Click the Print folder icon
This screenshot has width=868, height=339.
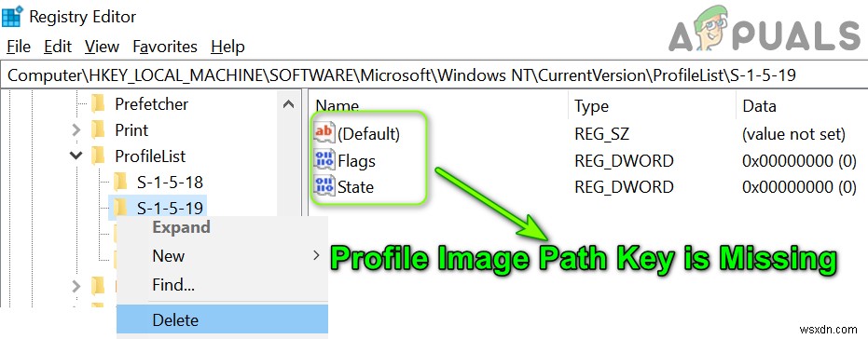(x=98, y=130)
